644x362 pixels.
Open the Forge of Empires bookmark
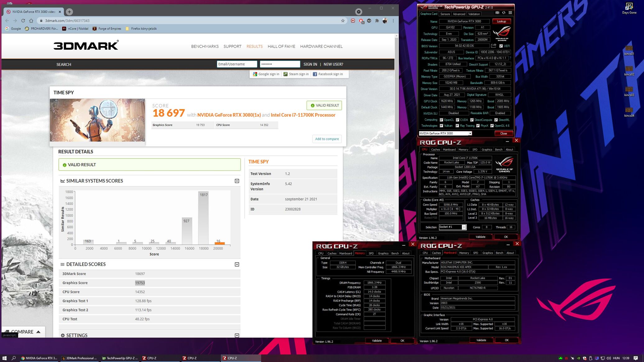107,29
